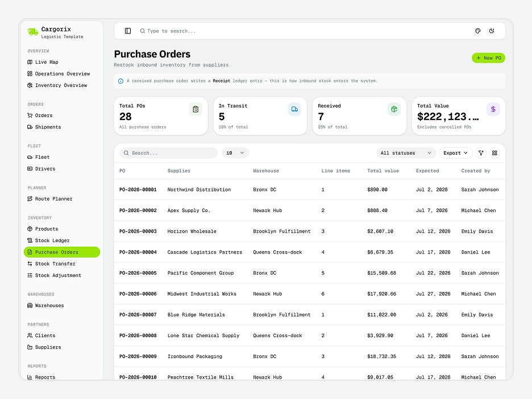Open the rows-per-page 10 dropdown
This screenshot has height=399, width=532.
235,153
